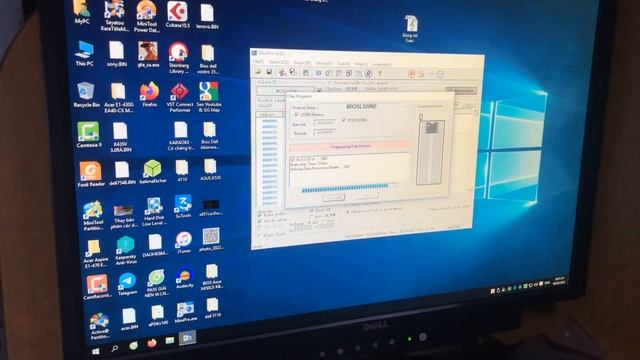The height and width of the screenshot is (360, 640).
Task: Click the MiniPro app on the taskbar
Action: (x=187, y=338)
